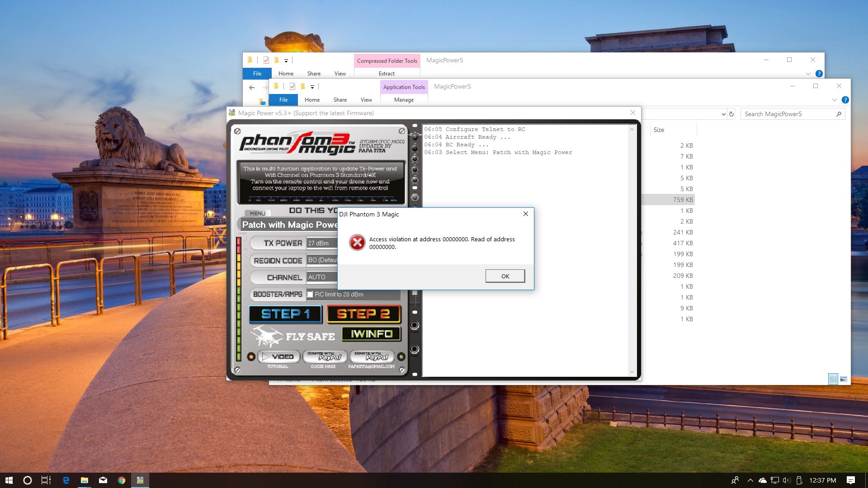
Task: Open File tab in front Explorer window
Action: pyautogui.click(x=283, y=99)
